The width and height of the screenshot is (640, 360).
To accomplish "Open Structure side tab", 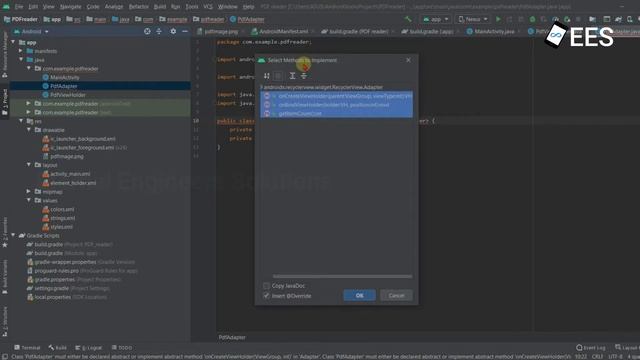I will click(4, 322).
